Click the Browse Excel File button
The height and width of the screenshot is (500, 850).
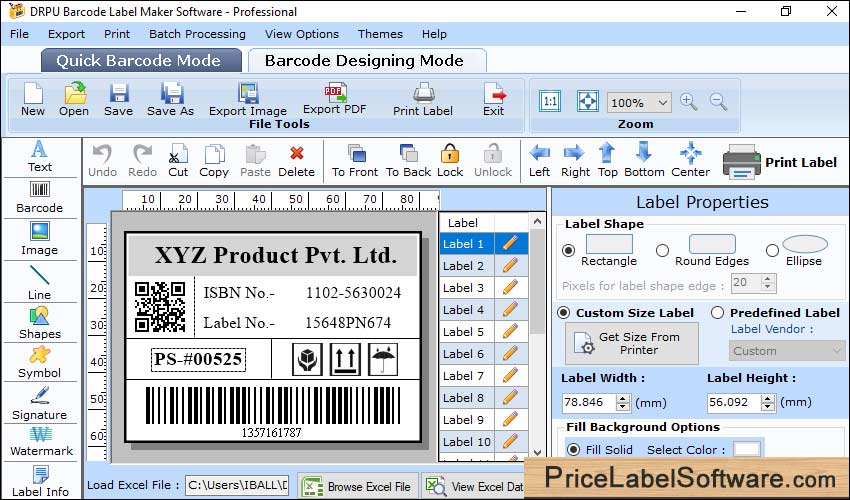358,487
